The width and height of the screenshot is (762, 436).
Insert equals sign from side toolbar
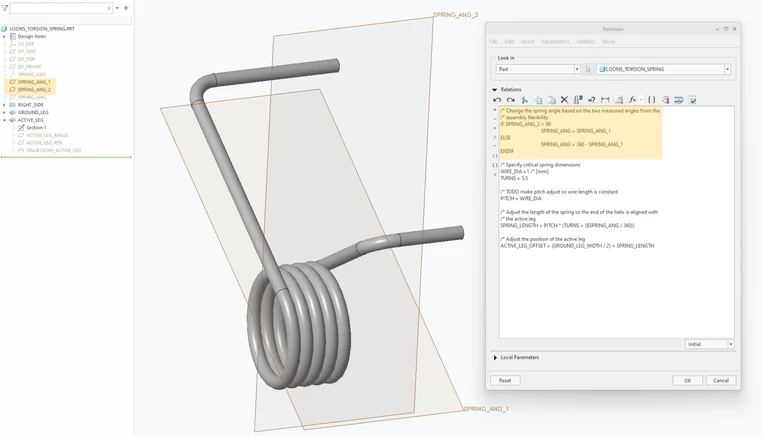click(495, 174)
